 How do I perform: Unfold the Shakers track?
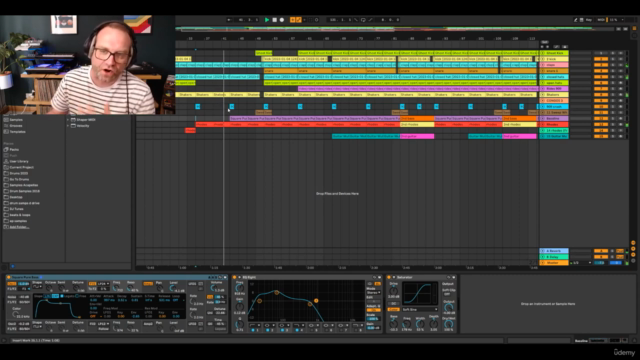coord(542,95)
